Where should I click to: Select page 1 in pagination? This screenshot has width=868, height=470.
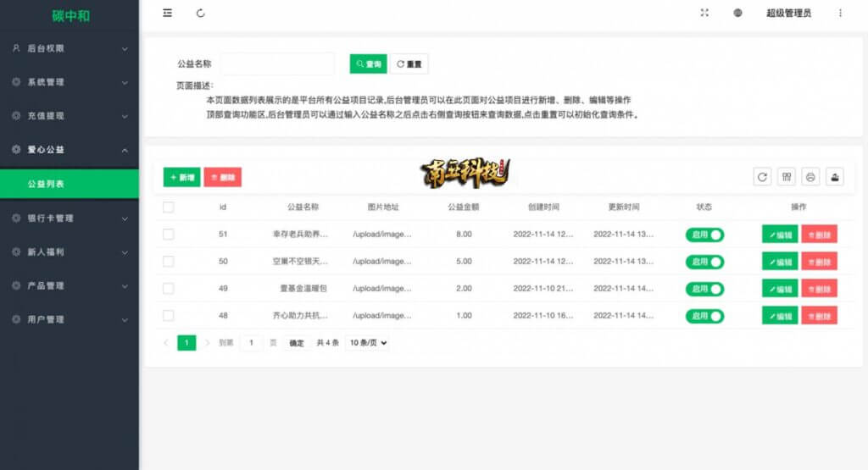tap(186, 343)
